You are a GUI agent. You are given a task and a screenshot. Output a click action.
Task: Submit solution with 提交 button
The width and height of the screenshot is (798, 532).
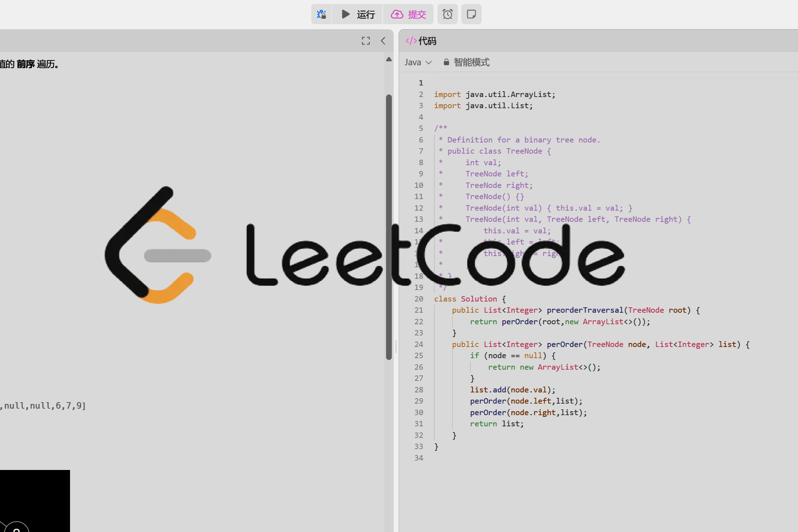click(x=408, y=14)
